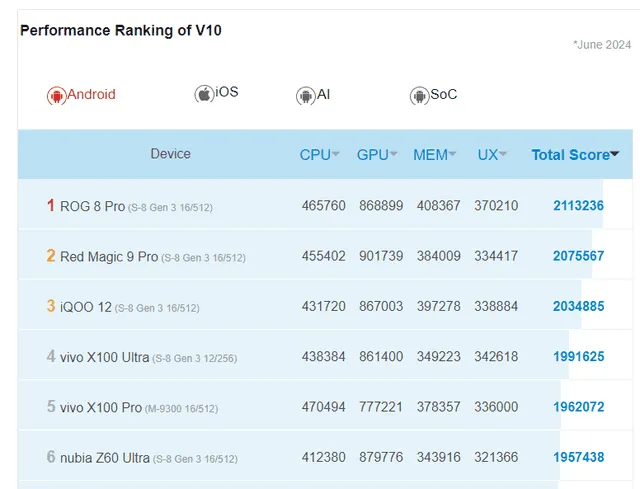Sort by CPU column arrow
This screenshot has width=640, height=489.
336,155
